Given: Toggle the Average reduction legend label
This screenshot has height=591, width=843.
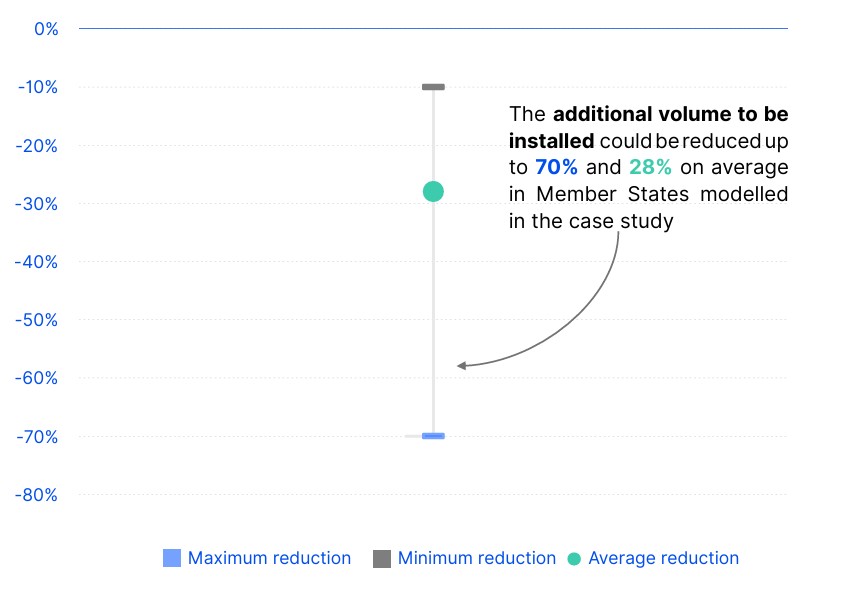Looking at the screenshot, I should pos(663,559).
